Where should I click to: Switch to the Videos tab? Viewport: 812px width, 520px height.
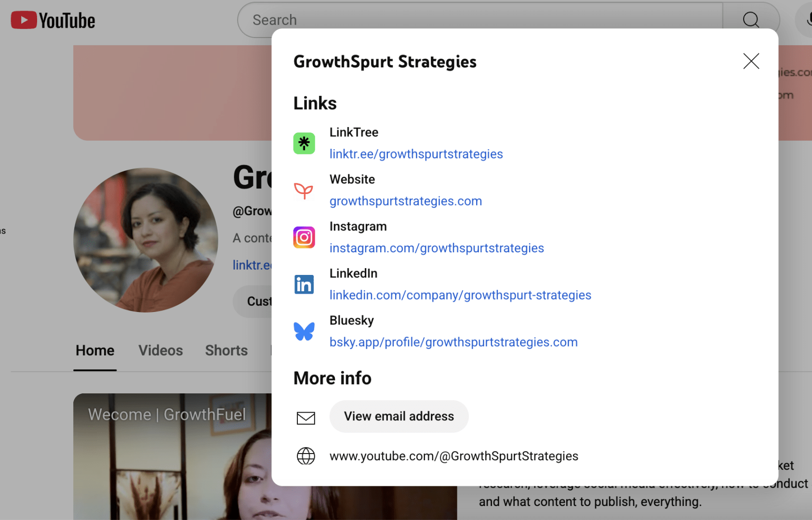(x=160, y=351)
